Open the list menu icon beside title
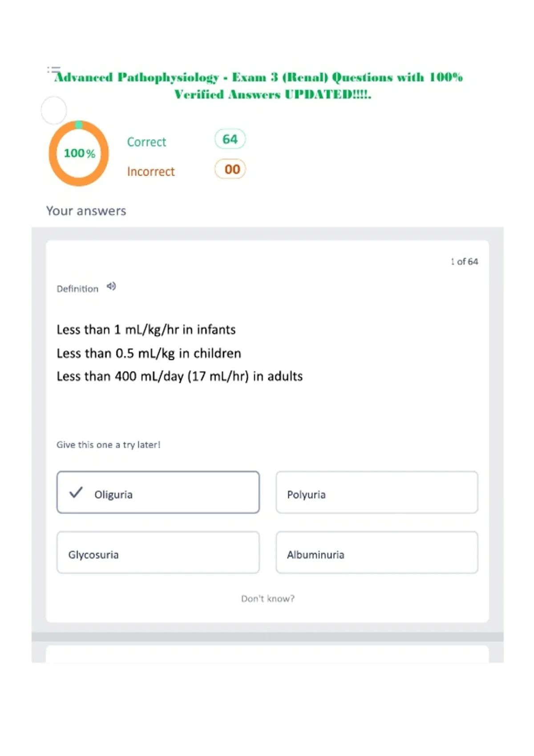534x756 pixels. 54,70
